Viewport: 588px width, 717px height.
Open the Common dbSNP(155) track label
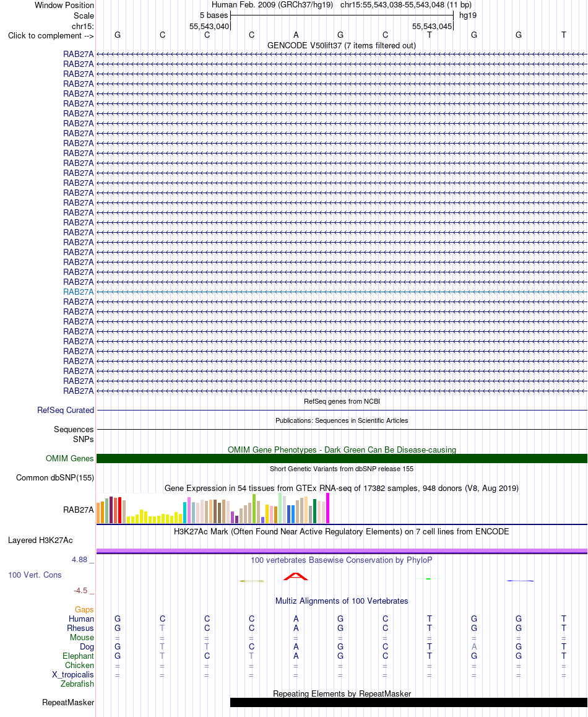tap(55, 477)
